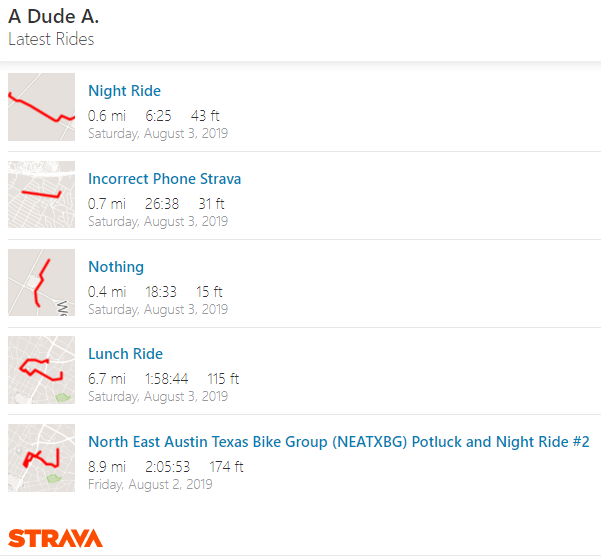
Task: Click the 43 ft elevation of Night Ride
Action: pos(205,116)
